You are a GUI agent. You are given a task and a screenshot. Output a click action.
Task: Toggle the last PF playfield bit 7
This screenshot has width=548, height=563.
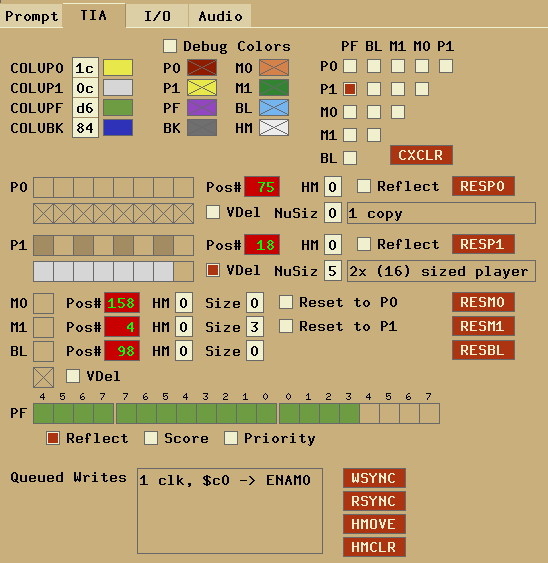(x=429, y=413)
